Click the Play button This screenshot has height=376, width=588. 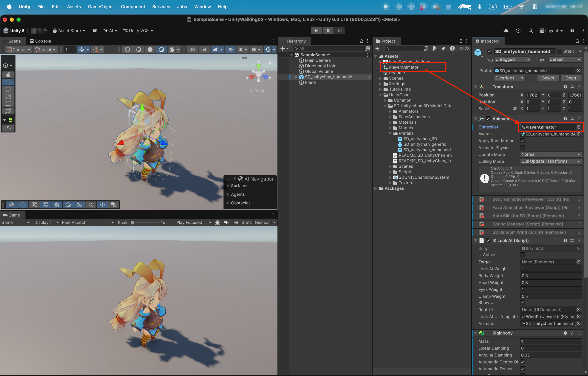click(316, 31)
